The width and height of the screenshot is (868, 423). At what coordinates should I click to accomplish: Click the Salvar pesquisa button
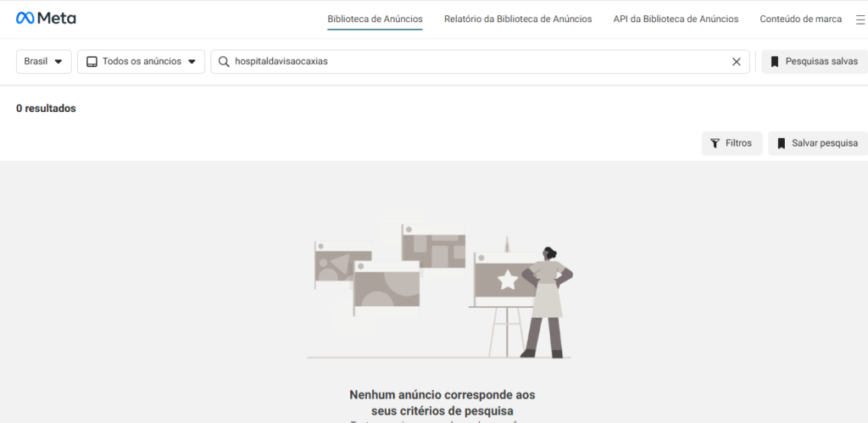818,143
